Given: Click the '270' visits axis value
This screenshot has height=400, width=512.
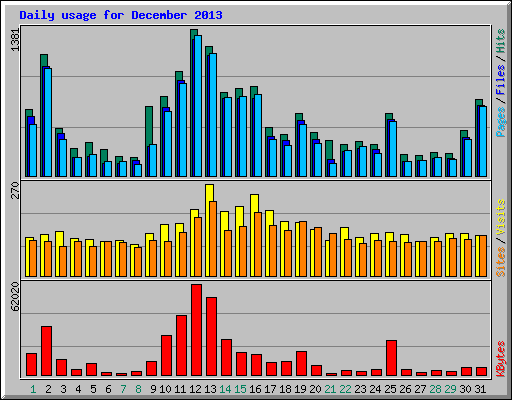Looking at the screenshot, I should click(x=15, y=190).
